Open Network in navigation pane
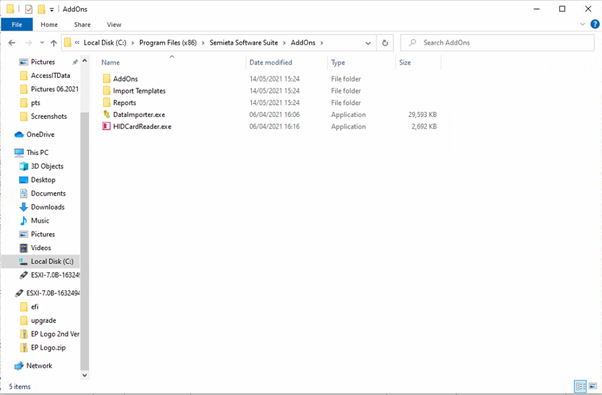The width and height of the screenshot is (602, 395). pyautogui.click(x=39, y=365)
